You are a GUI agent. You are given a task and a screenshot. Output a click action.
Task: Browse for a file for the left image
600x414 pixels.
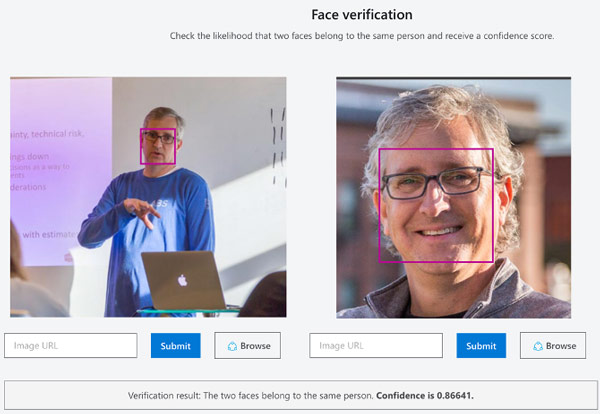pos(248,346)
